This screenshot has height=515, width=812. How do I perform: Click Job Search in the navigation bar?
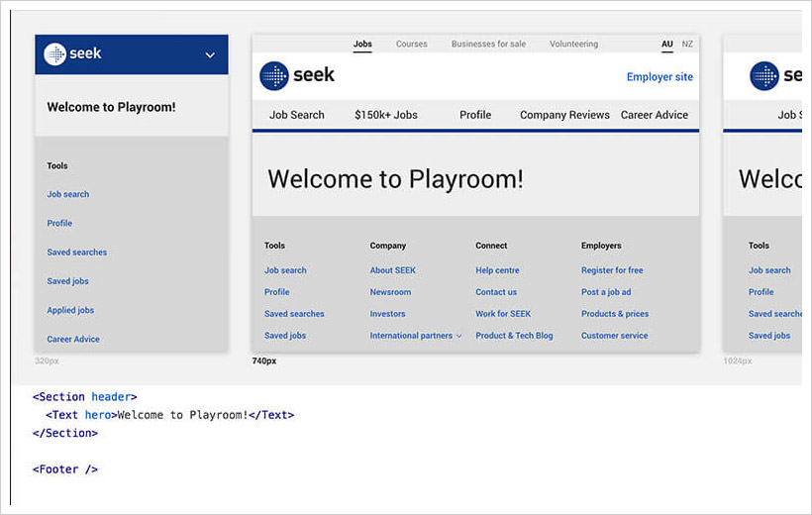click(296, 115)
